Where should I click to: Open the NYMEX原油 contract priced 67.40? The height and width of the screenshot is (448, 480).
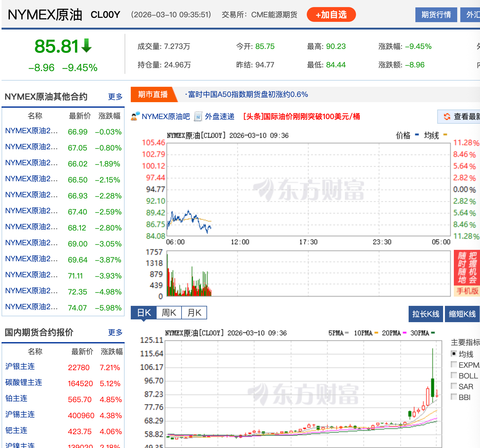31,211
